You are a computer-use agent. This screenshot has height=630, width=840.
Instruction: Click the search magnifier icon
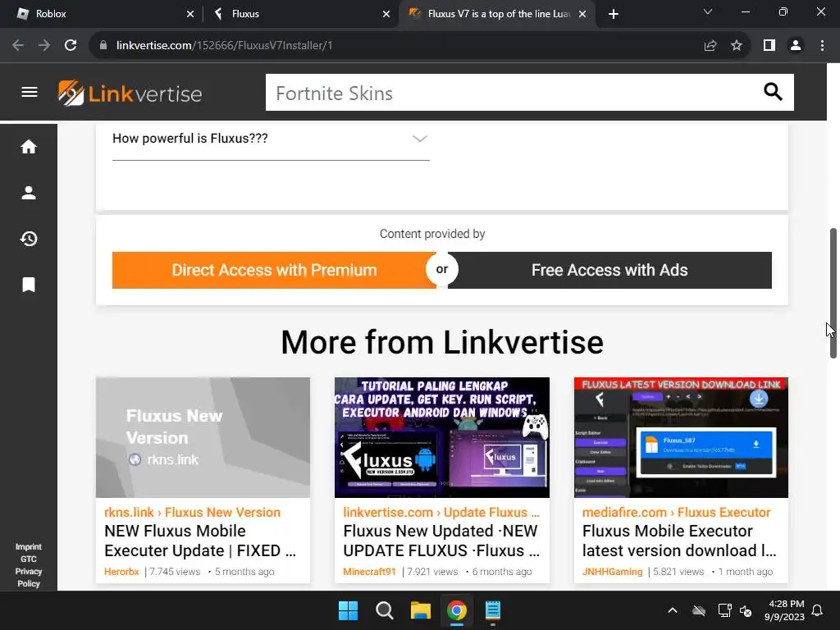tap(773, 92)
